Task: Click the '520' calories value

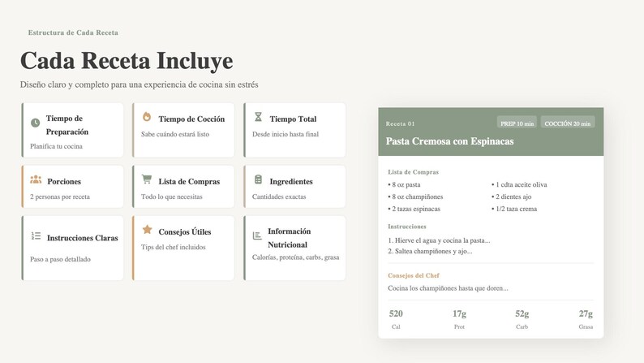Action: coord(396,313)
